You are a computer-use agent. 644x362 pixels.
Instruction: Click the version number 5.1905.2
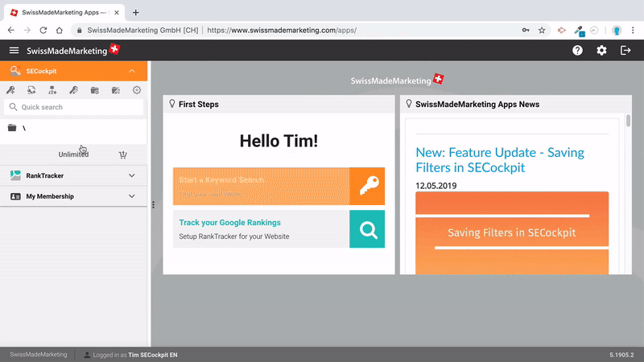621,355
